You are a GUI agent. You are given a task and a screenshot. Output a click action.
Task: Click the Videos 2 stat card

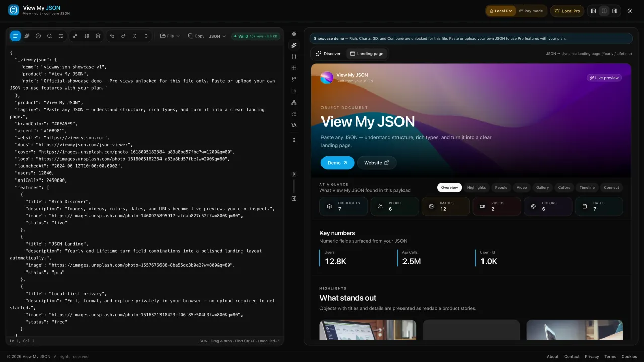497,206
